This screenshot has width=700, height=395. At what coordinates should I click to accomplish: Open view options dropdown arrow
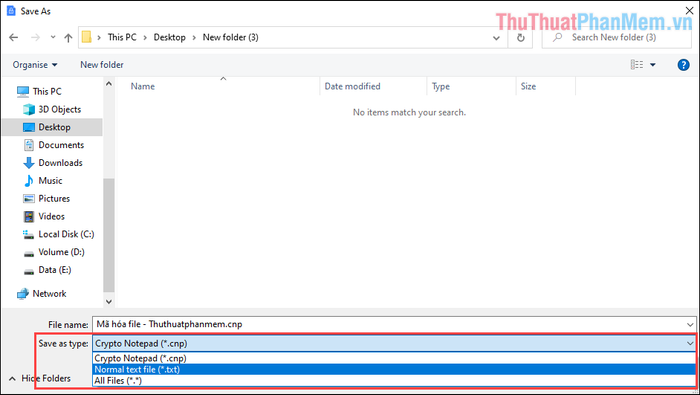653,65
